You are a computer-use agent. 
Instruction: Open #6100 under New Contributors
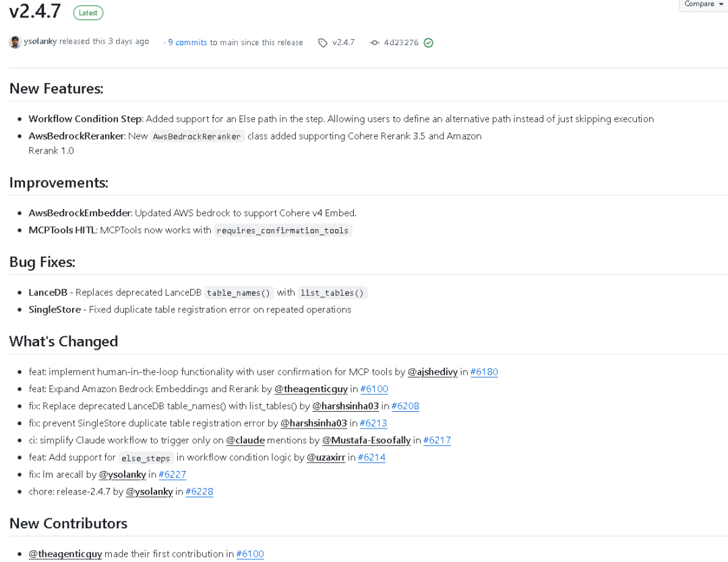(250, 554)
